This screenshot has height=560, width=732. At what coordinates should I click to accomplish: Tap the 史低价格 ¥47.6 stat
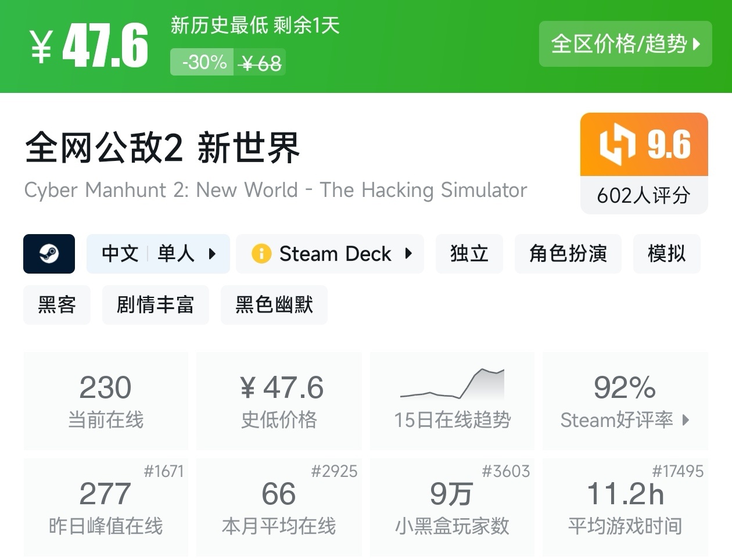pos(279,401)
